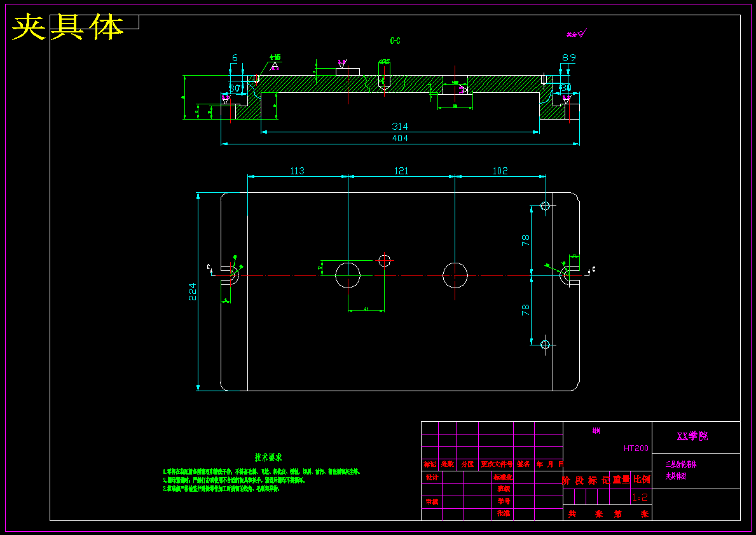The image size is (756, 535).
Task: Select the 121 horizontal dimension
Action: [x=401, y=170]
